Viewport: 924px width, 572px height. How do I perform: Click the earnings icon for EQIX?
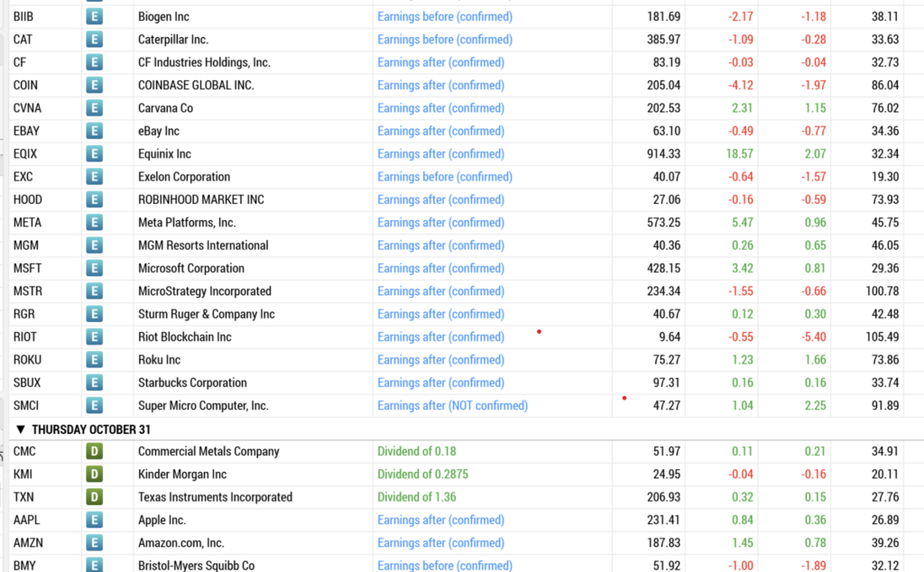point(94,153)
